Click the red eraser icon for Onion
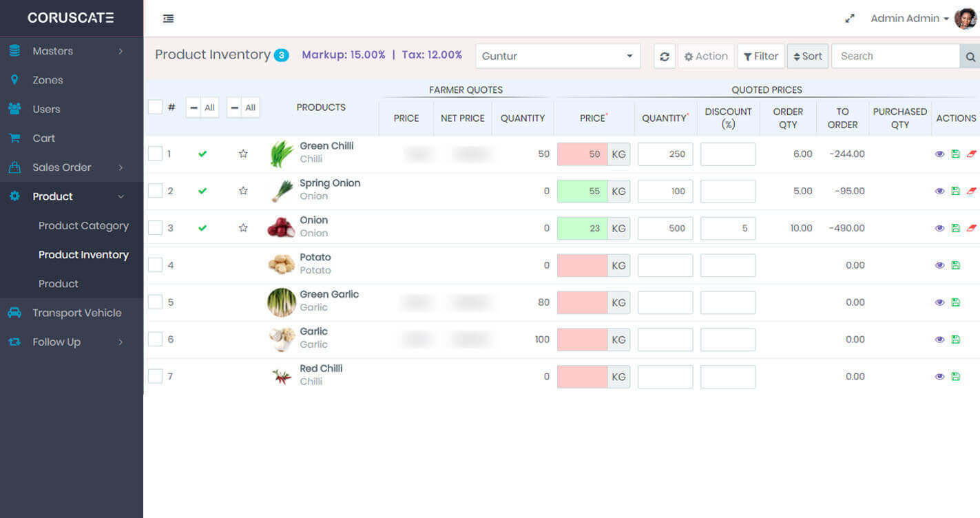The height and width of the screenshot is (518, 980). 971,228
